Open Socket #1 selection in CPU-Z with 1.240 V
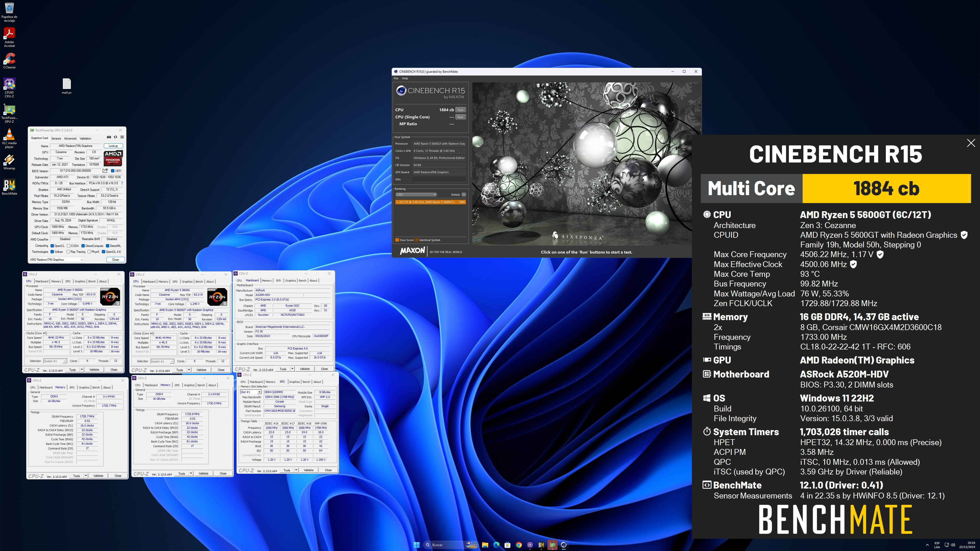This screenshot has height=551, width=980. [x=163, y=361]
